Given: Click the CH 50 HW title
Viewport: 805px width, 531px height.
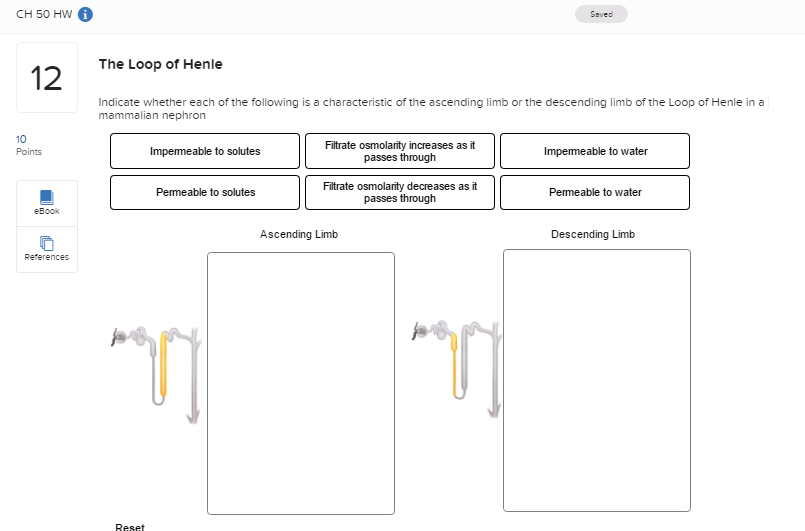Looking at the screenshot, I should [x=44, y=15].
